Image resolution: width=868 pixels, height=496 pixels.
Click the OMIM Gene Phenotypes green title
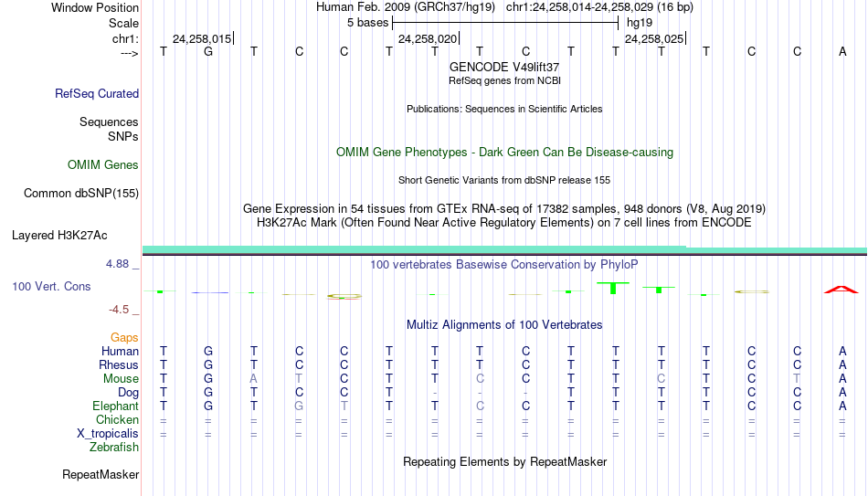click(x=504, y=153)
